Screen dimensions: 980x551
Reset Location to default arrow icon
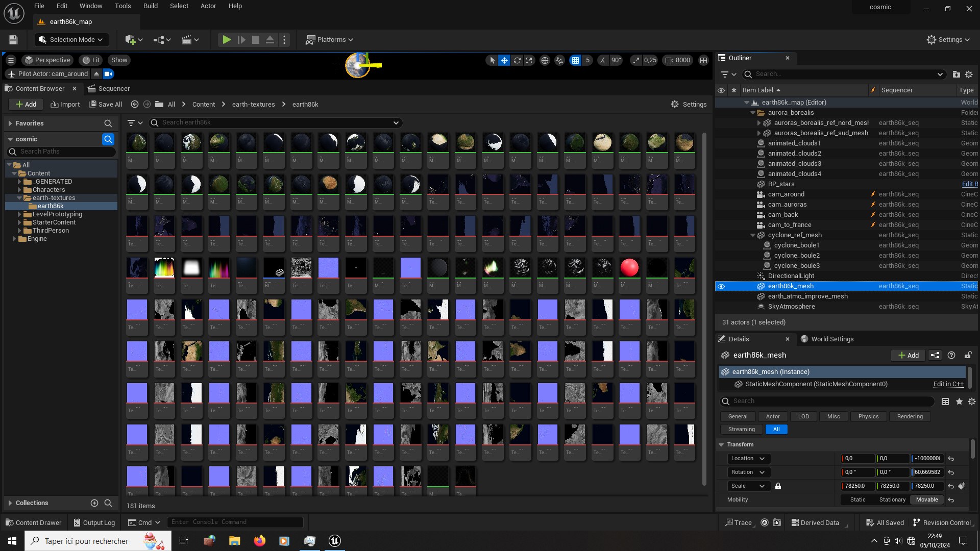pos(951,459)
